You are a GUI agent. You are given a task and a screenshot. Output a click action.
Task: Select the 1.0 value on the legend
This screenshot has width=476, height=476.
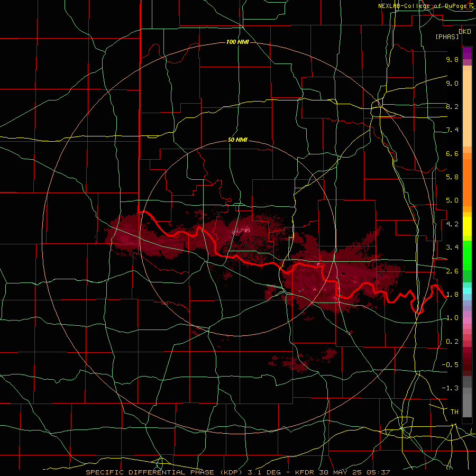tap(452, 318)
